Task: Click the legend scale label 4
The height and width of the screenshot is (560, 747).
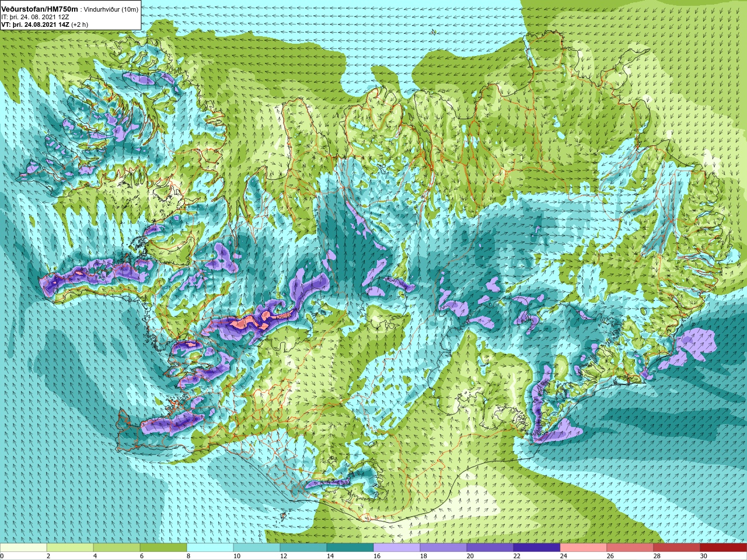Action: [95, 556]
